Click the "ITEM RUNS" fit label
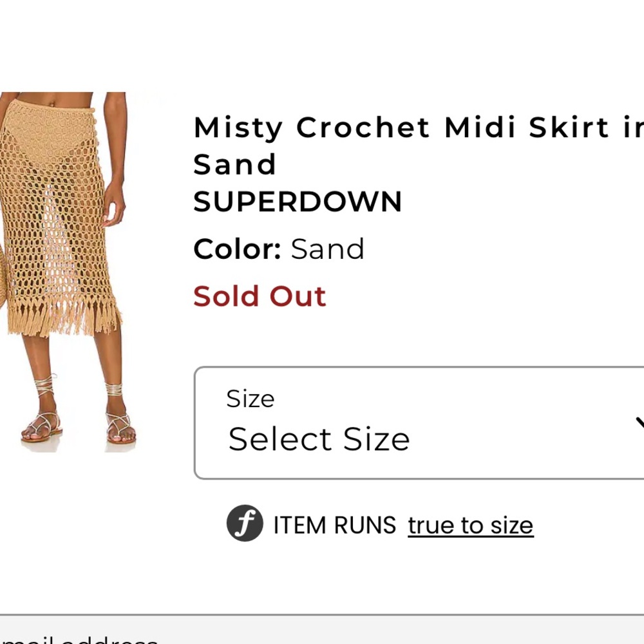Viewport: 644px width, 644px height. point(335,525)
